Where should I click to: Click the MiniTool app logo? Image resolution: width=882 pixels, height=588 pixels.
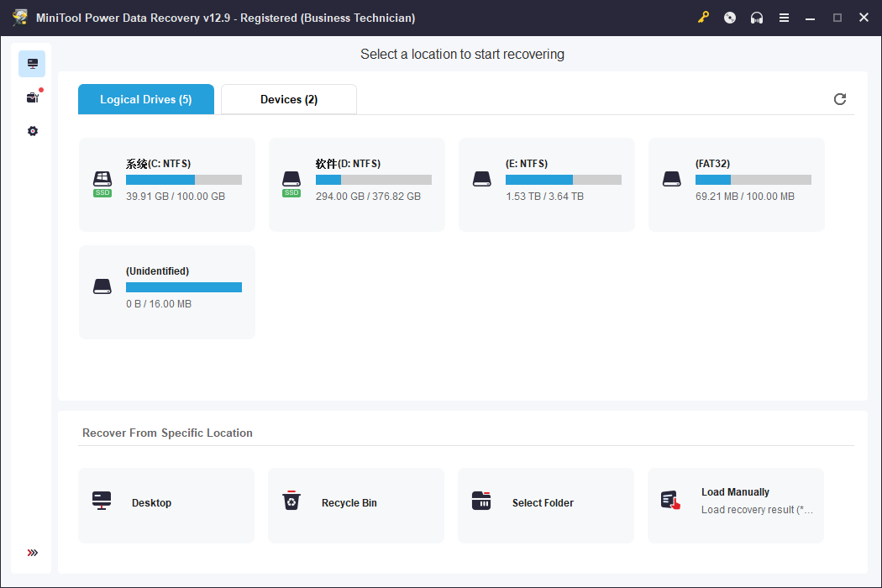(x=20, y=18)
